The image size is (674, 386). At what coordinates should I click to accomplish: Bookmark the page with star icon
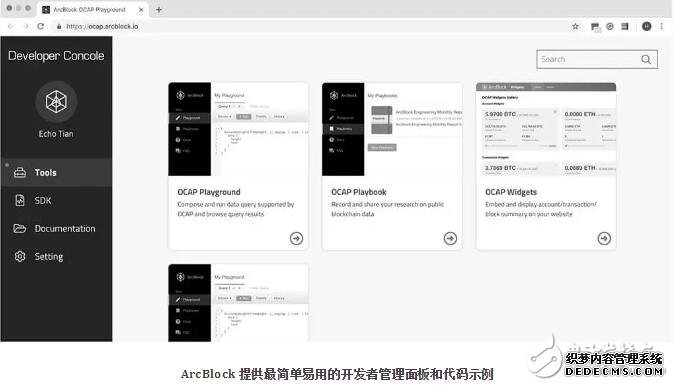coord(575,26)
